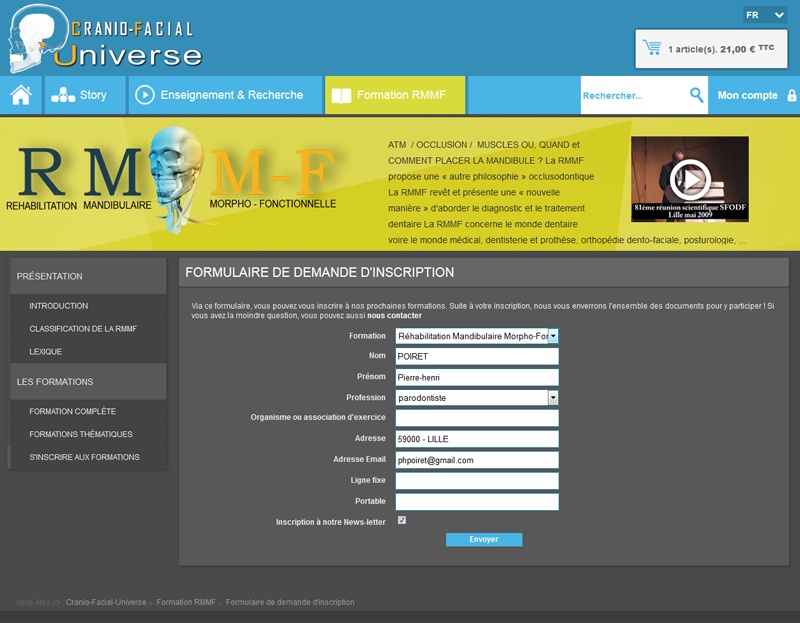Viewport: 800px width, 623px height.
Task: Click the Envoyer button
Action: coord(484,539)
